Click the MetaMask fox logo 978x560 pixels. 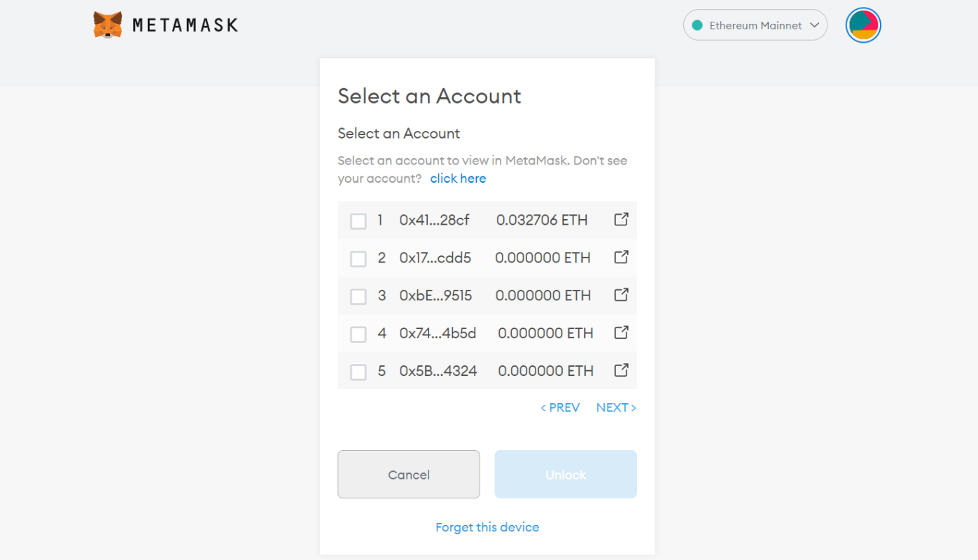pyautogui.click(x=108, y=24)
